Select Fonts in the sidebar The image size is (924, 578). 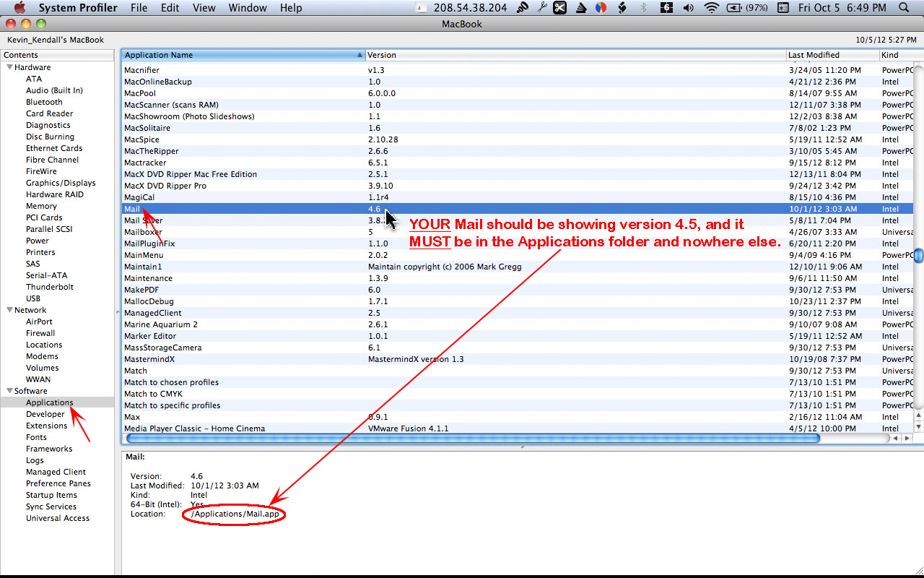(36, 437)
